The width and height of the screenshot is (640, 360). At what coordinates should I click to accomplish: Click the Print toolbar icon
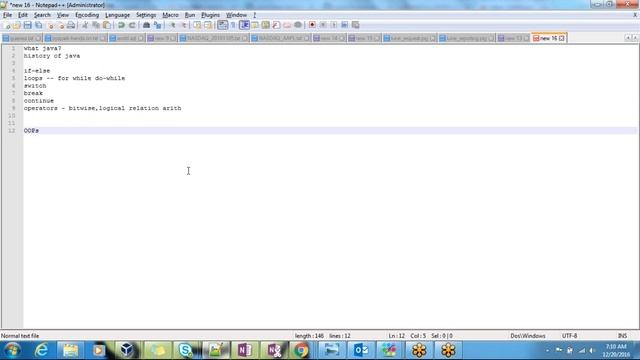(x=71, y=25)
